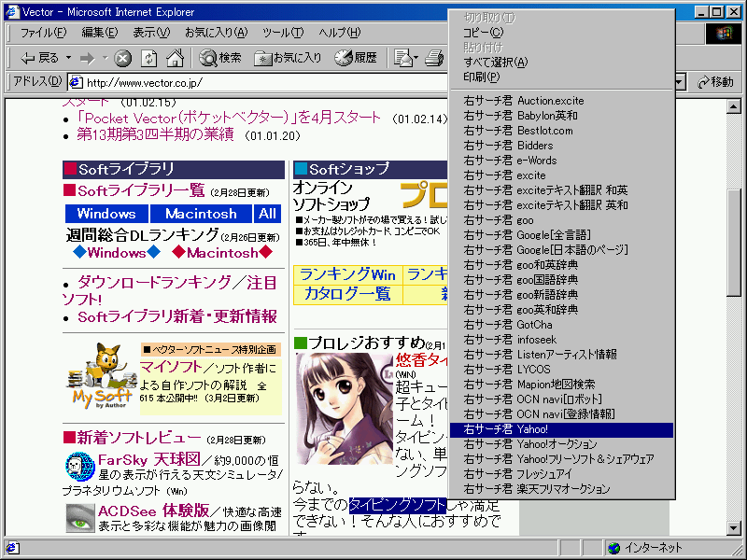Open the ランキングWin shop link
Viewport: 747px width, 560px height.
(347, 274)
